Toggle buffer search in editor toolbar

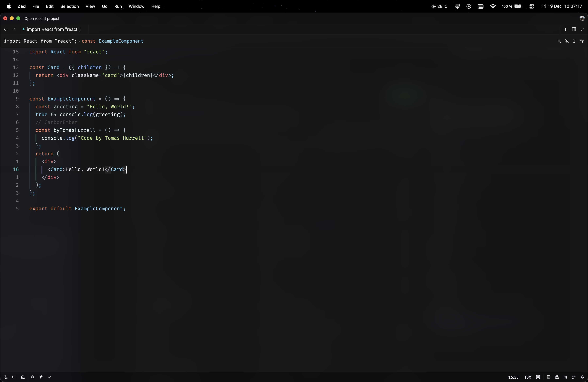click(559, 41)
